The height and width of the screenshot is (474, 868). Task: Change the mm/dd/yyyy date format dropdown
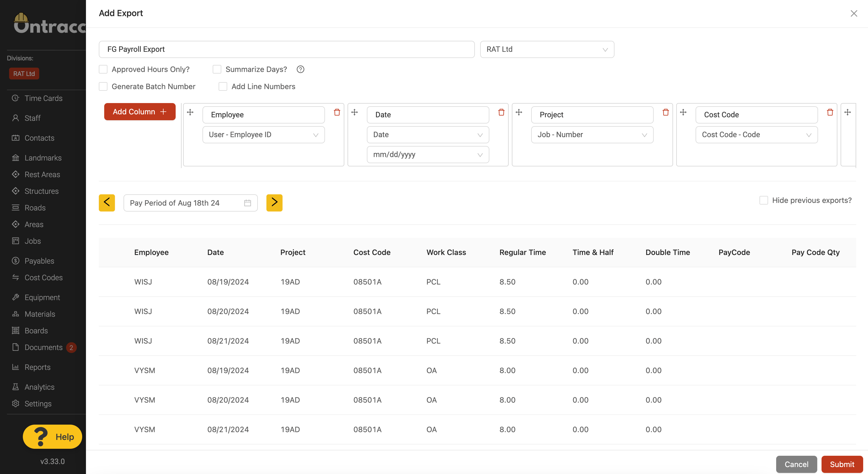[427, 155]
